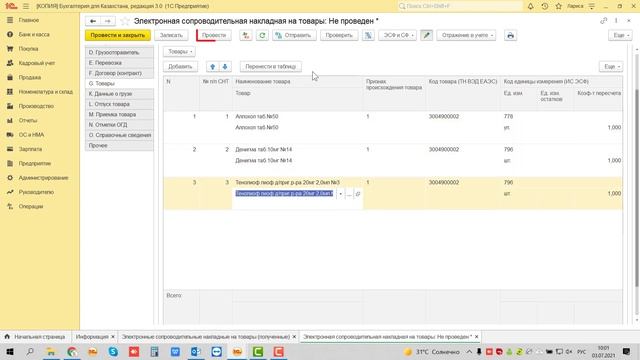Open ОС и НМА section
Image resolution: width=640 pixels, height=360 pixels.
click(x=31, y=135)
